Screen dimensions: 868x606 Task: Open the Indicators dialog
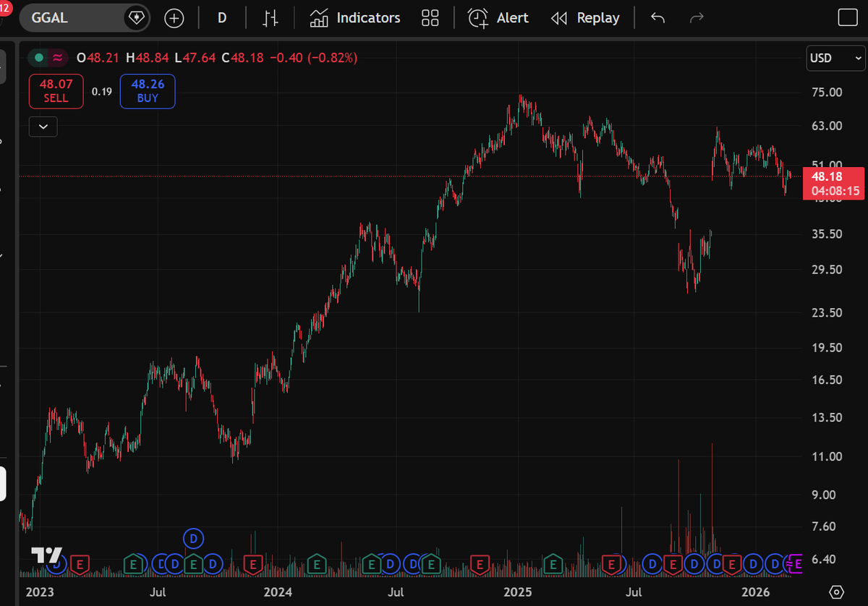354,18
